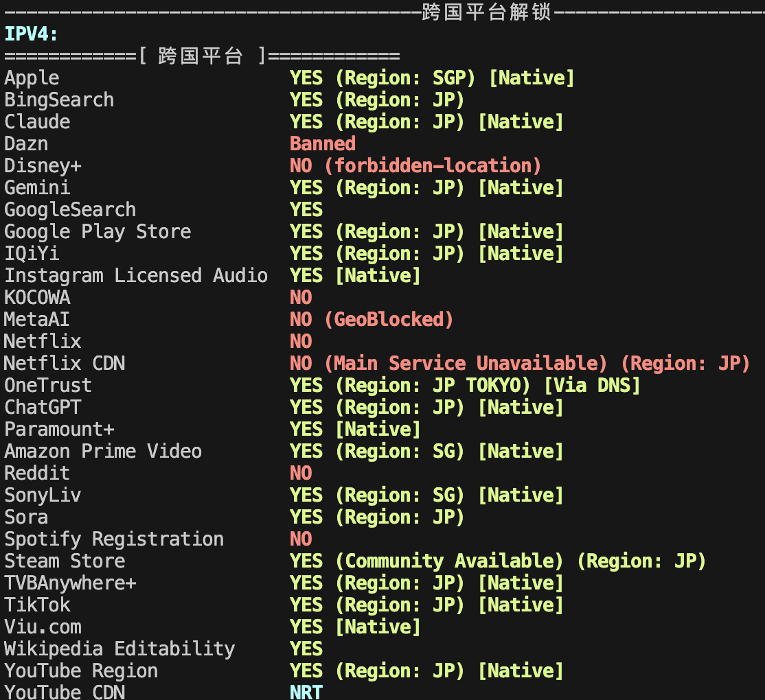
Task: Click the 'IPV4:' heading text
Action: tap(31, 34)
